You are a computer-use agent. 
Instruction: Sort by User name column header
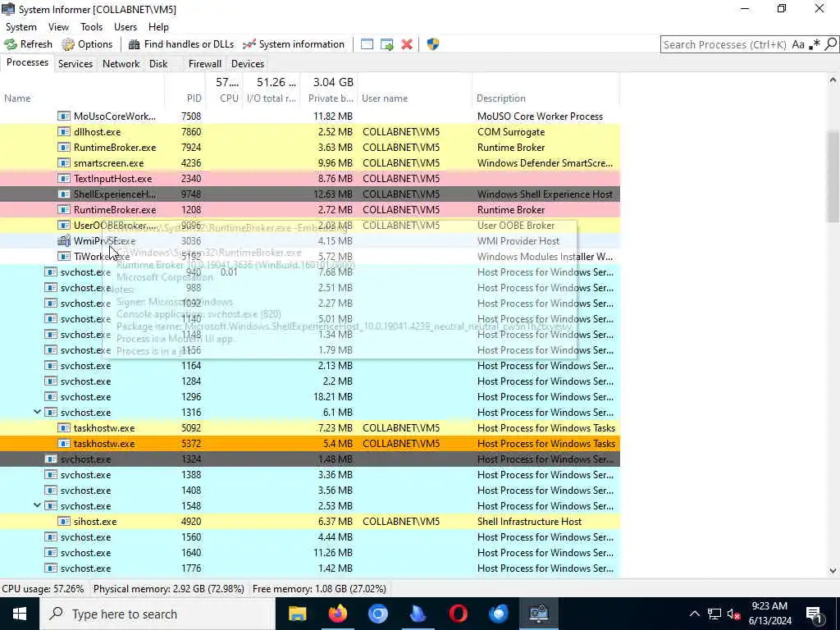coord(414,98)
